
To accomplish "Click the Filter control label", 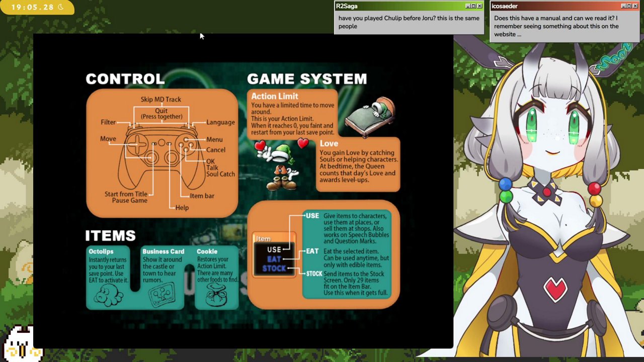I will click(108, 122).
